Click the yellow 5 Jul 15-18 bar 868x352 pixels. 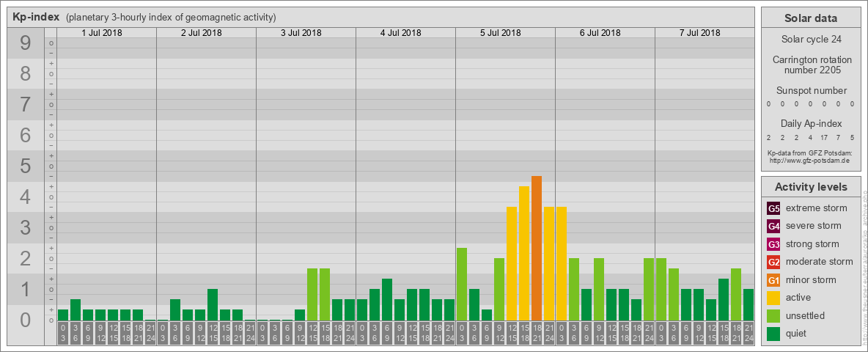pyautogui.click(x=524, y=254)
